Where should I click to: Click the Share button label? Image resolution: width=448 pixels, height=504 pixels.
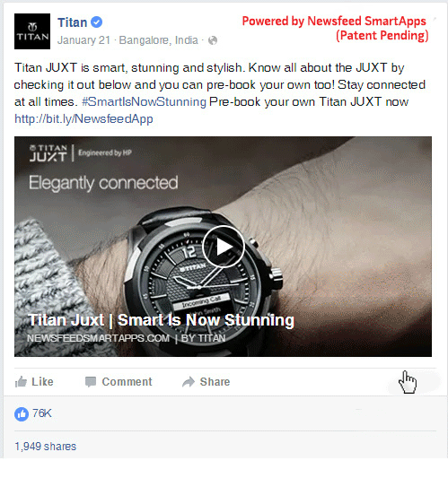[215, 382]
